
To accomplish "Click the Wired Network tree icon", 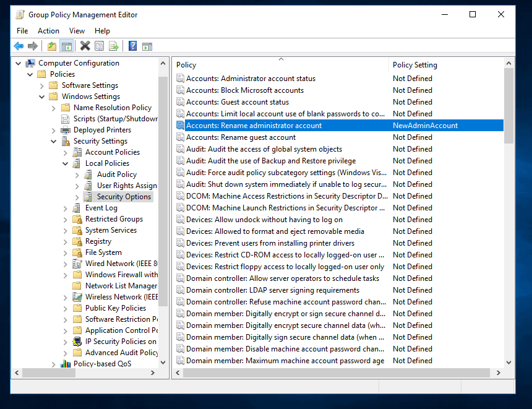I will coord(77,264).
